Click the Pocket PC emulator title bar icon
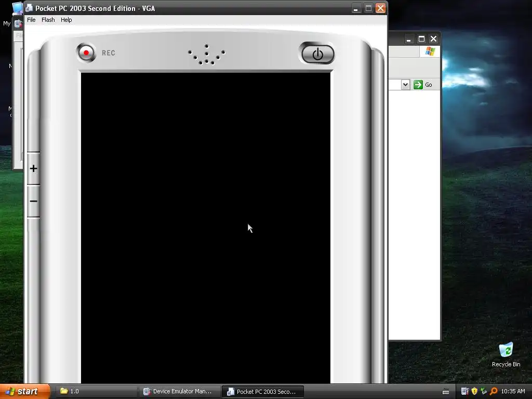The width and height of the screenshot is (532, 399). coord(29,8)
